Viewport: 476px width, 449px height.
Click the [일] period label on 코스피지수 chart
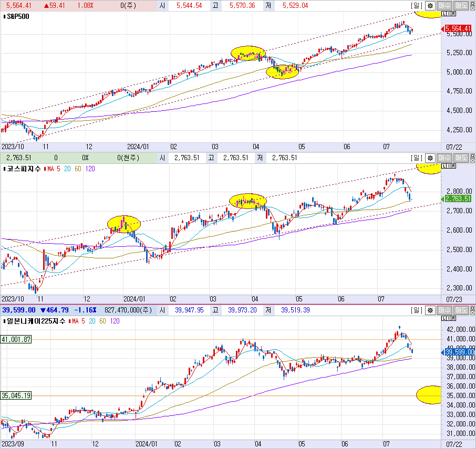pos(417,158)
